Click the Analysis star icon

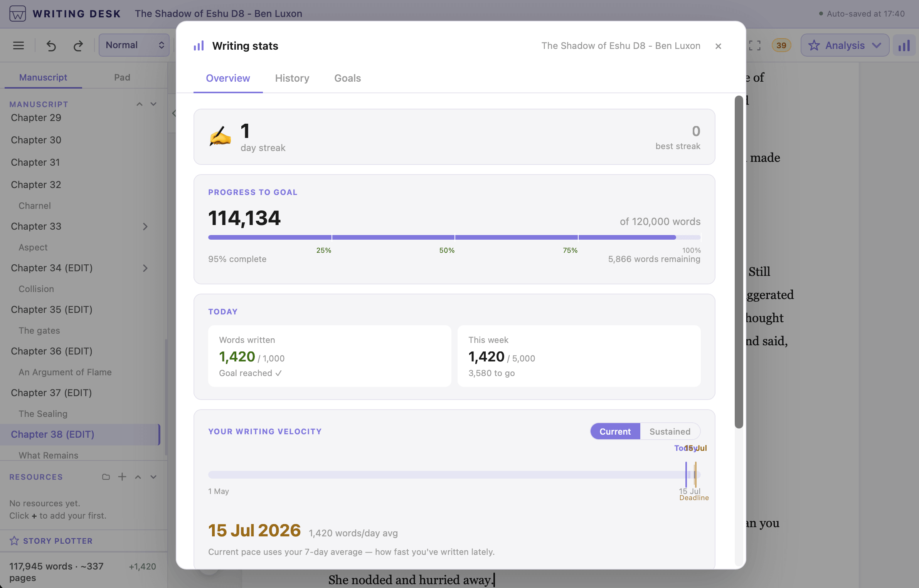(814, 45)
